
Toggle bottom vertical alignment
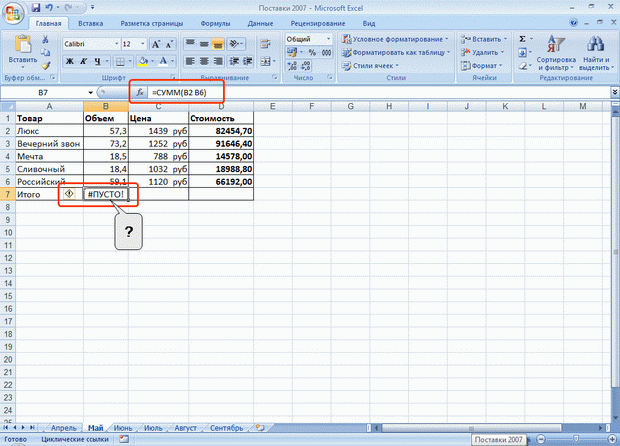pos(218,44)
